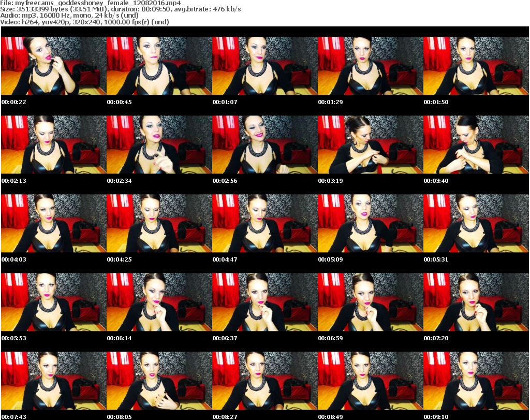
Task: Select the 00:02:13 time caption
Action: coord(14,181)
